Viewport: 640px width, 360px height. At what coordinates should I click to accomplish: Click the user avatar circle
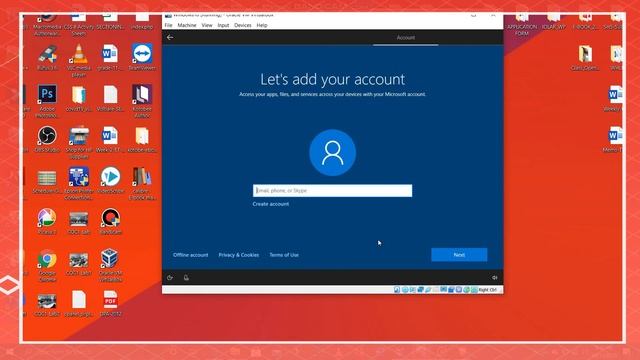click(333, 153)
